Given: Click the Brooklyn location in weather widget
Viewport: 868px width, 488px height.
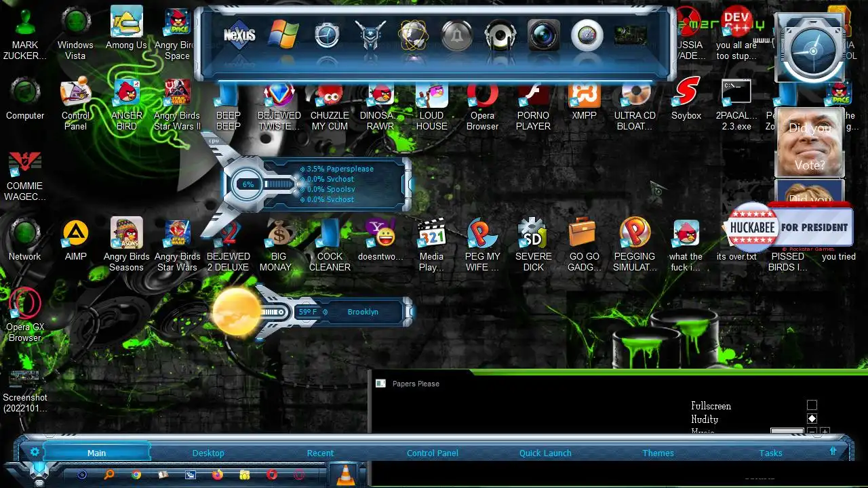Looking at the screenshot, I should (x=363, y=312).
